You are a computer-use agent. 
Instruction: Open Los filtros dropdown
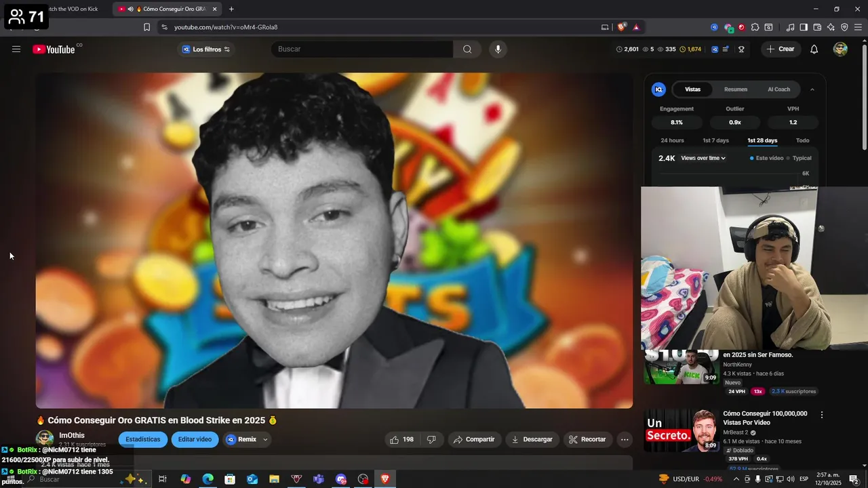tap(206, 49)
